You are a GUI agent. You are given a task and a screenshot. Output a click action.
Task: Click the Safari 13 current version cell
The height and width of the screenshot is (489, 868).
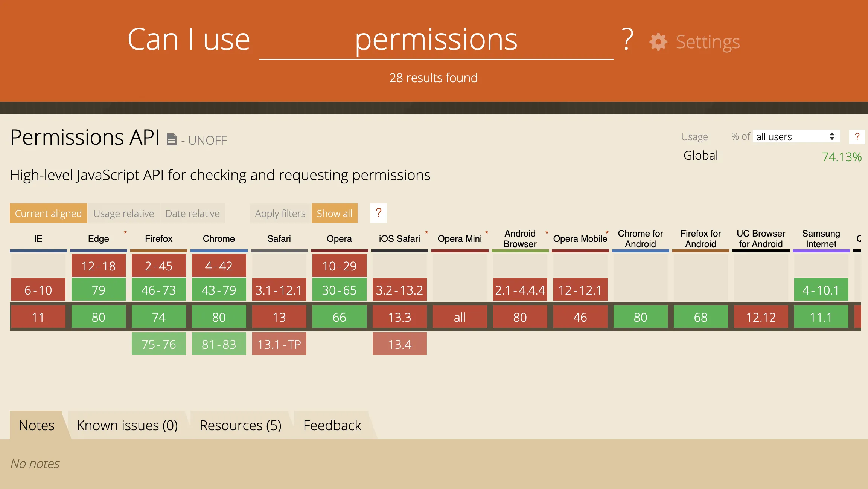click(279, 317)
